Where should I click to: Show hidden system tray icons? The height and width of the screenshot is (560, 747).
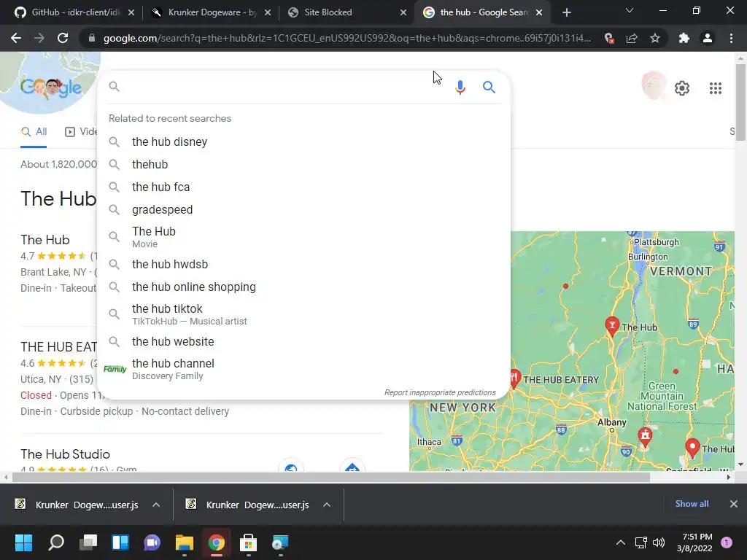[x=621, y=542]
